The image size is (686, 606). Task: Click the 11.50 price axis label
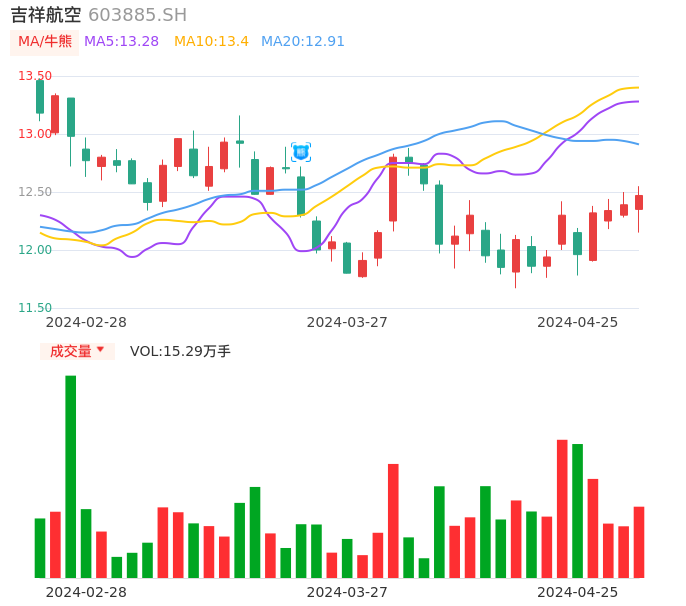pyautogui.click(x=35, y=308)
